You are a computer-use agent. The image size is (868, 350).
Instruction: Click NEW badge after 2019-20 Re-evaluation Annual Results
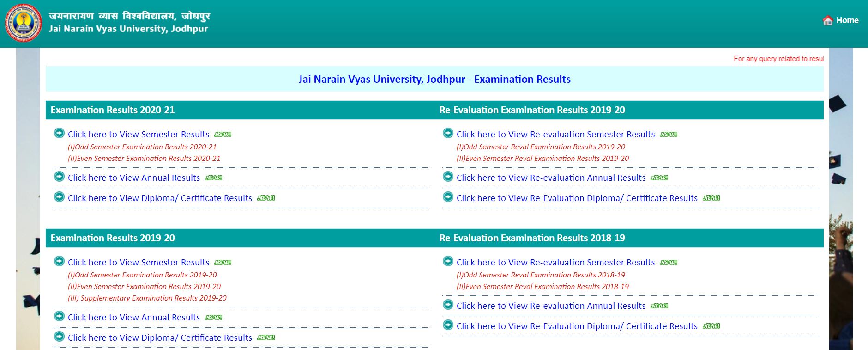pyautogui.click(x=659, y=178)
